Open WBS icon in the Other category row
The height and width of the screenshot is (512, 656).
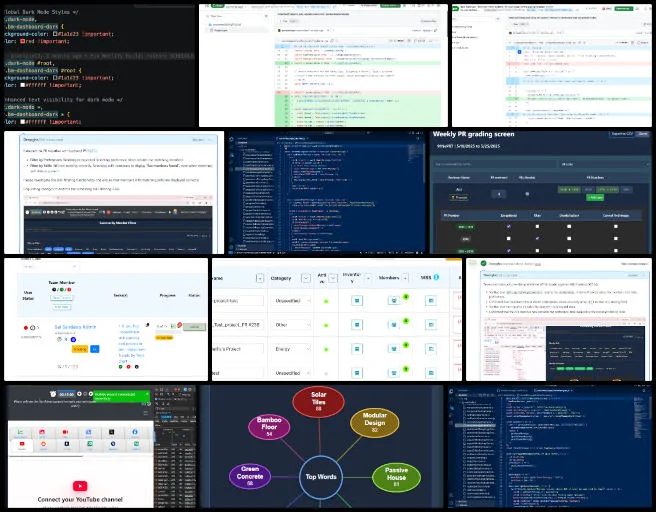430,325
